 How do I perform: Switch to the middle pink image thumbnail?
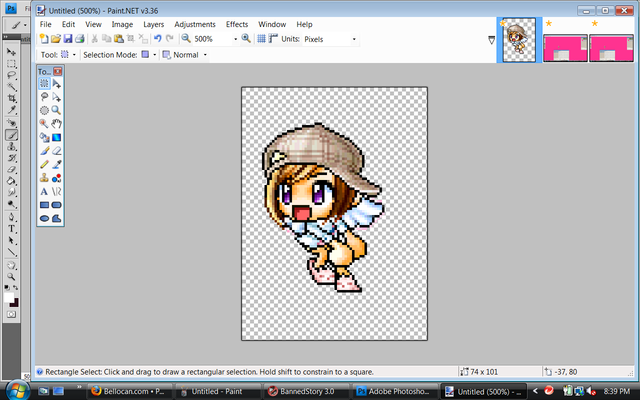(x=565, y=48)
